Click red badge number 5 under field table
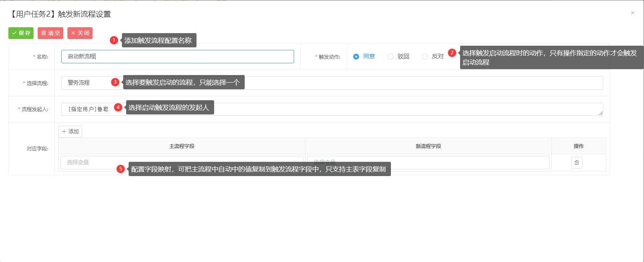The height and width of the screenshot is (262, 644). coord(121,169)
